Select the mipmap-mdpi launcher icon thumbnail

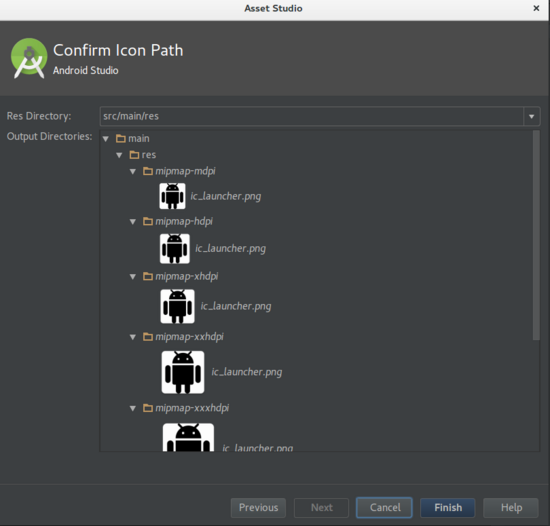pyautogui.click(x=172, y=196)
